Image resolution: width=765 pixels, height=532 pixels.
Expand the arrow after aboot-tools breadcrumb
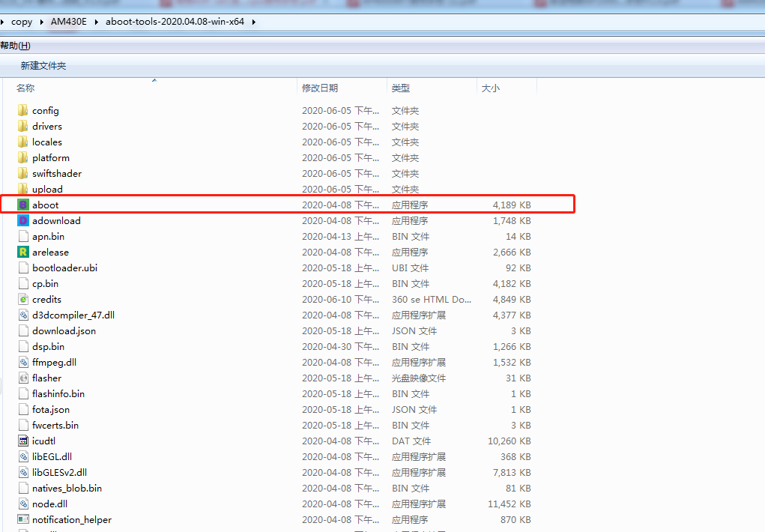tap(254, 22)
